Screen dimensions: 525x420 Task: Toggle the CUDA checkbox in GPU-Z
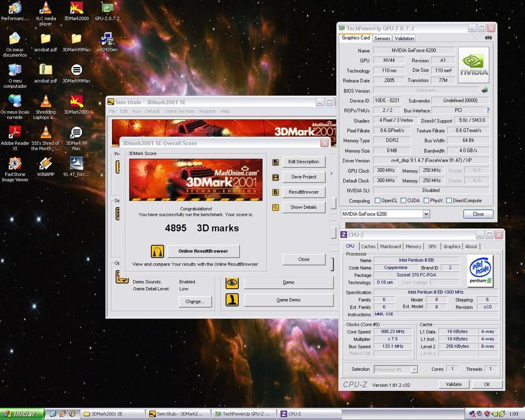pyautogui.click(x=403, y=201)
